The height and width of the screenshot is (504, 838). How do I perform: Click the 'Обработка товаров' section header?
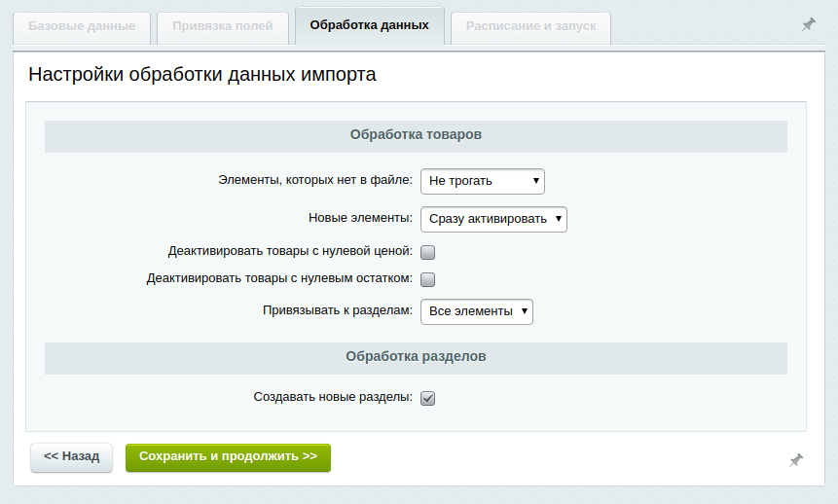tap(416, 135)
